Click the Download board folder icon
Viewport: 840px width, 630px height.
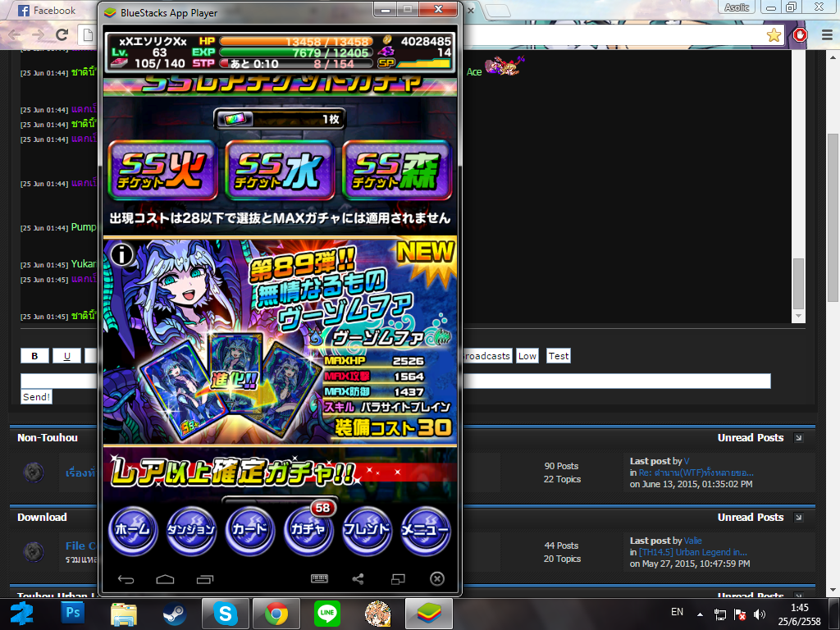coord(33,551)
